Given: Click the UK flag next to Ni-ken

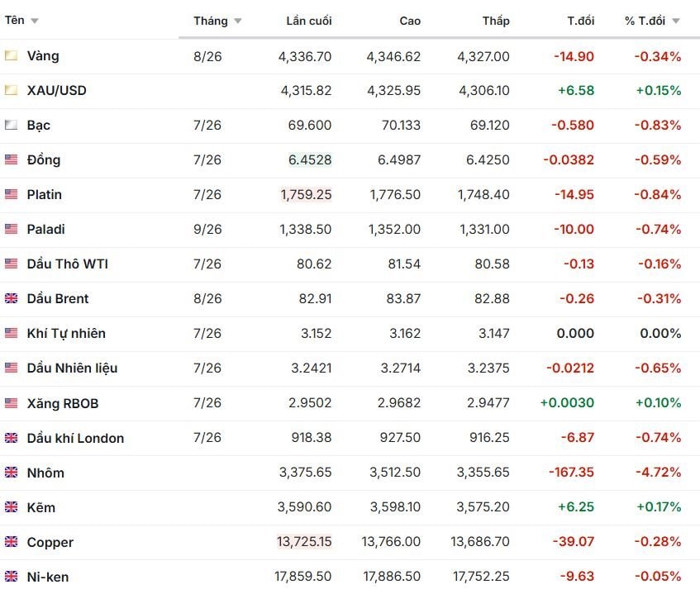Looking at the screenshot, I should 12,576.
